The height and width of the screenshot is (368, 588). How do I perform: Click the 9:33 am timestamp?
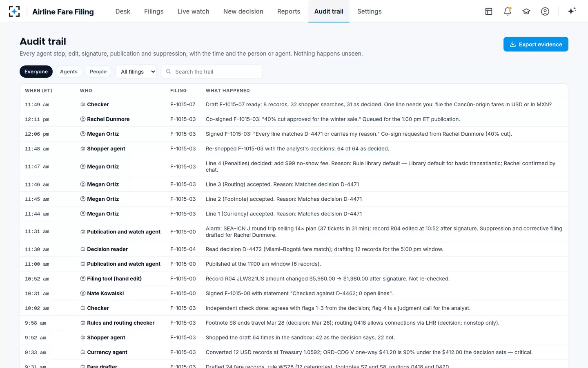[x=36, y=352]
